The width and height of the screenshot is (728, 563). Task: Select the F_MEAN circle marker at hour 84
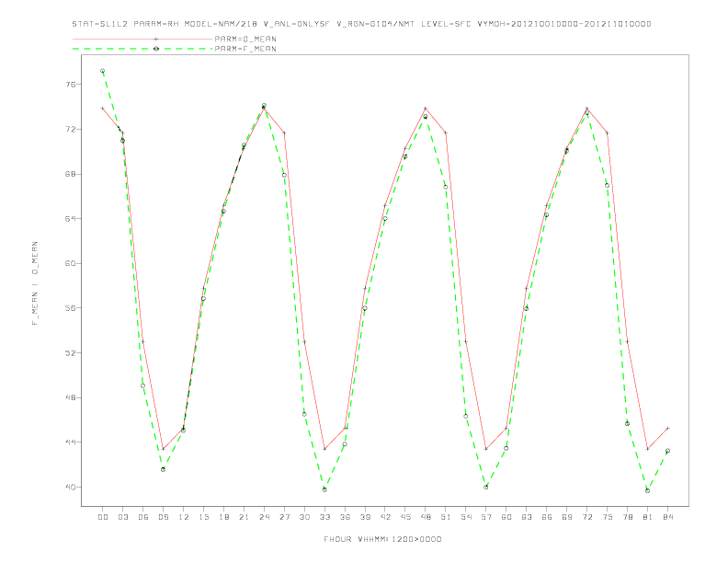tap(667, 451)
